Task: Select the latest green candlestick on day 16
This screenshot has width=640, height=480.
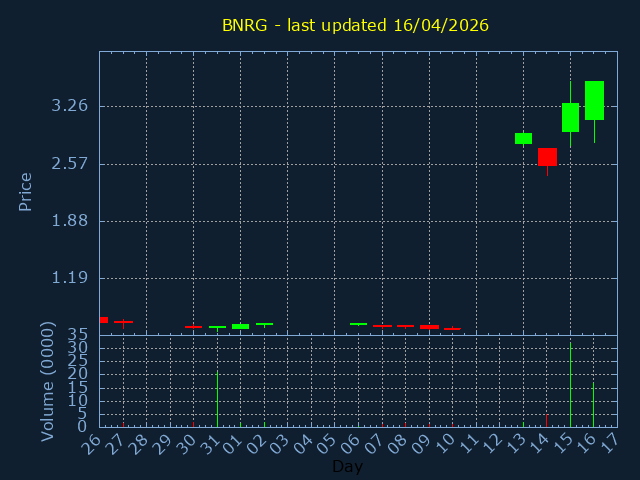Action: (x=594, y=100)
